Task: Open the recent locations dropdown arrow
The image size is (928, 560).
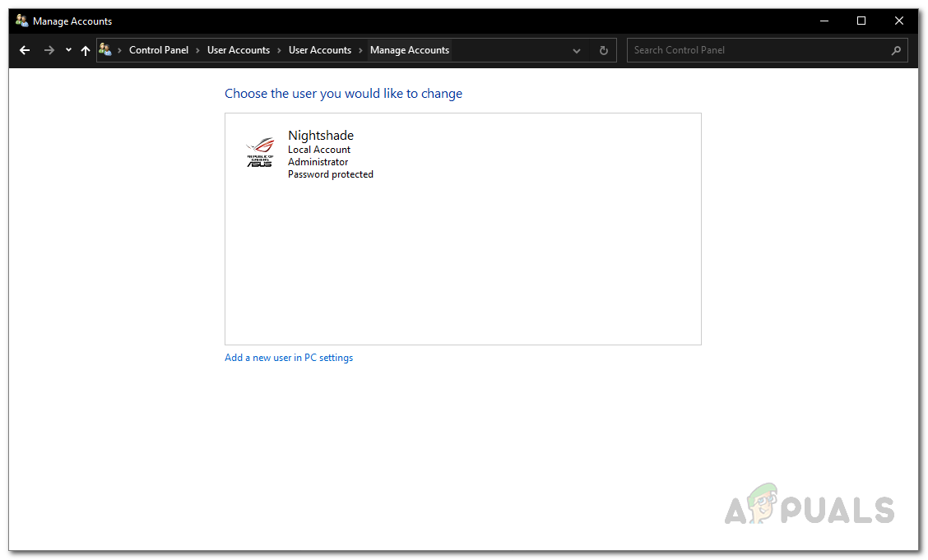Action: [68, 50]
